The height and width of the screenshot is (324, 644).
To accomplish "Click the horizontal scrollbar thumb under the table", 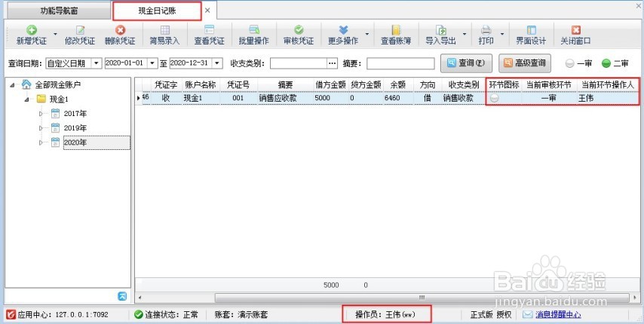I will pos(422,298).
